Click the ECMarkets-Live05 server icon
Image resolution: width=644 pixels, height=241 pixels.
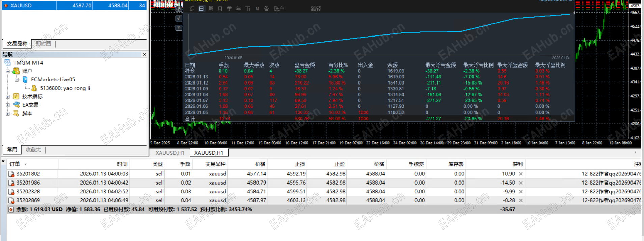(x=25, y=79)
